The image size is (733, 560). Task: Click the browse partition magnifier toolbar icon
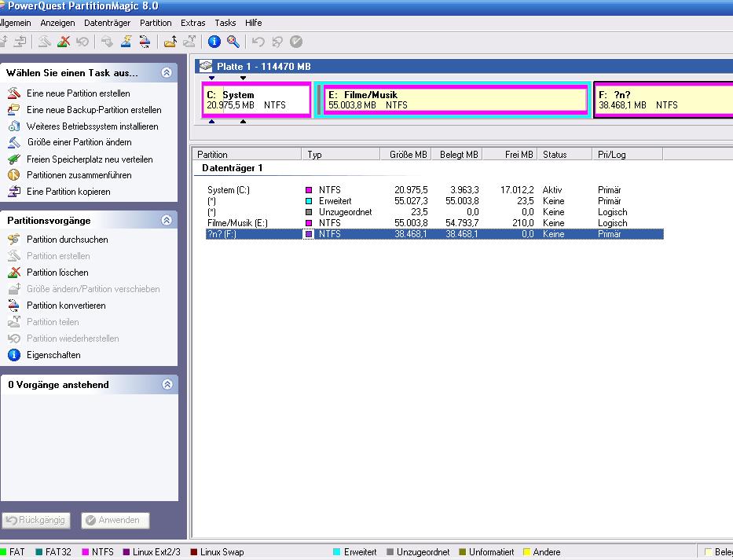233,42
